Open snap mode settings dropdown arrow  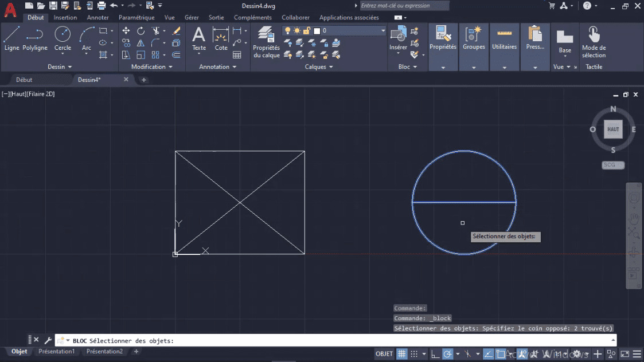pos(424,354)
